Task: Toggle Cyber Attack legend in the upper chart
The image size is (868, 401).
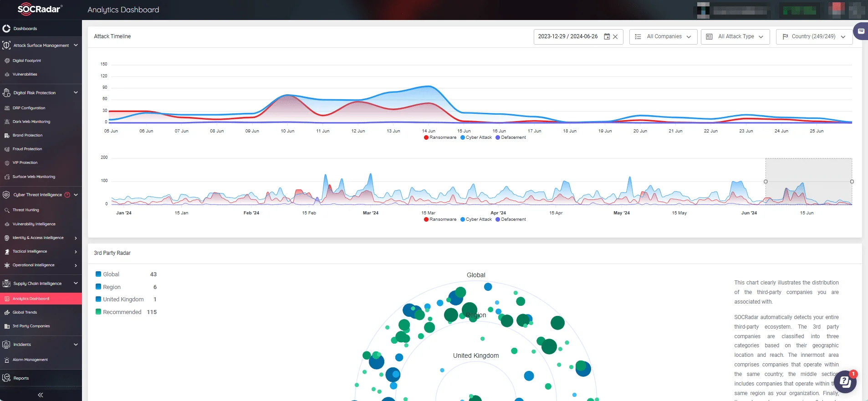Action: 476,137
